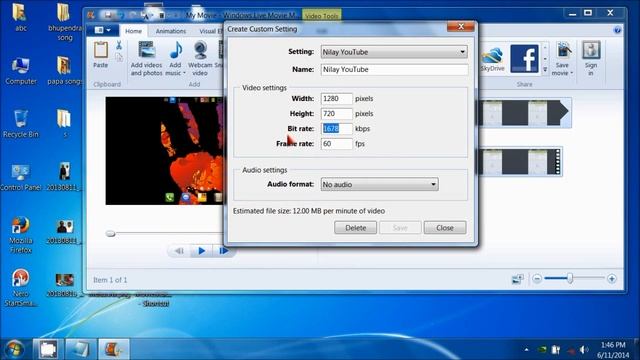
Task: Edit the Name field containing Nilay YouTube
Action: click(x=394, y=69)
